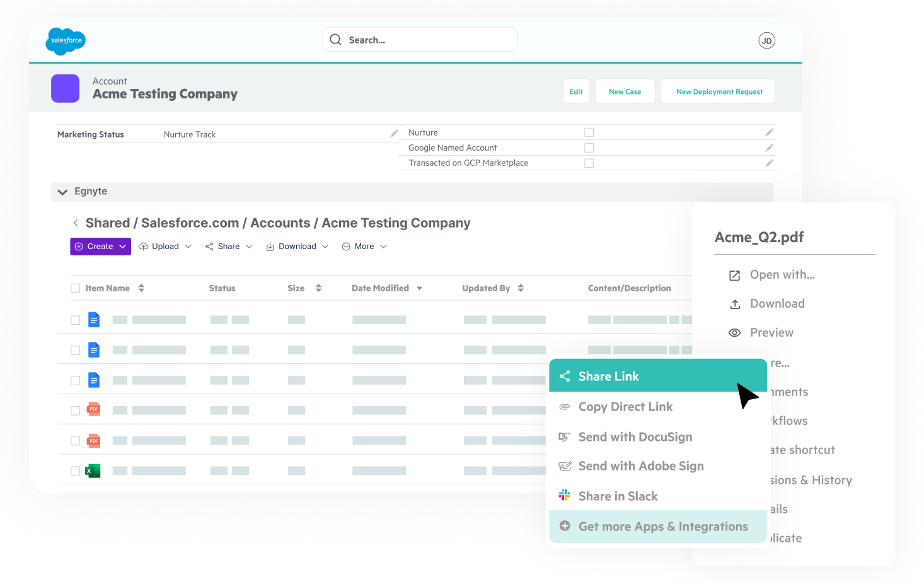
Task: Collapse the Egnyte section chevron
Action: 62,191
